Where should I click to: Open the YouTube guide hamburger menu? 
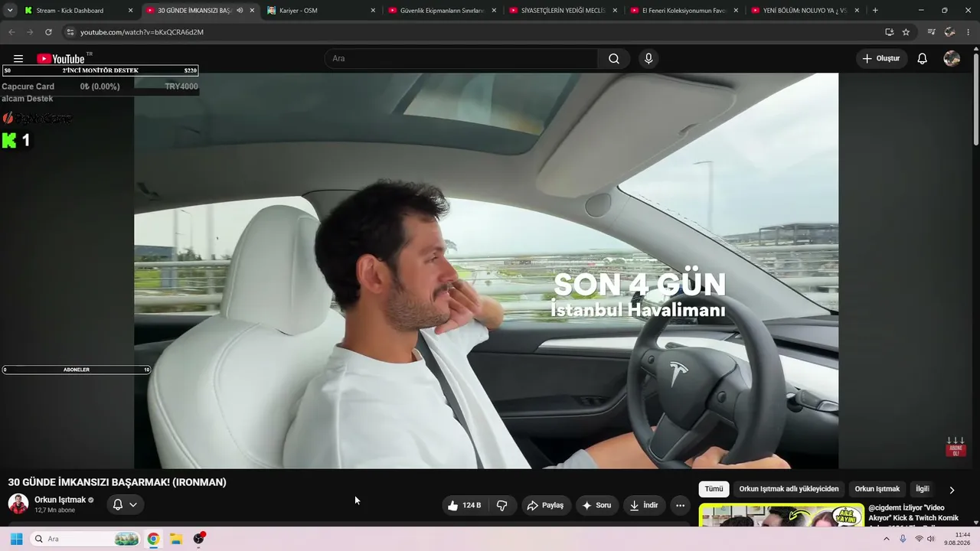tap(18, 59)
